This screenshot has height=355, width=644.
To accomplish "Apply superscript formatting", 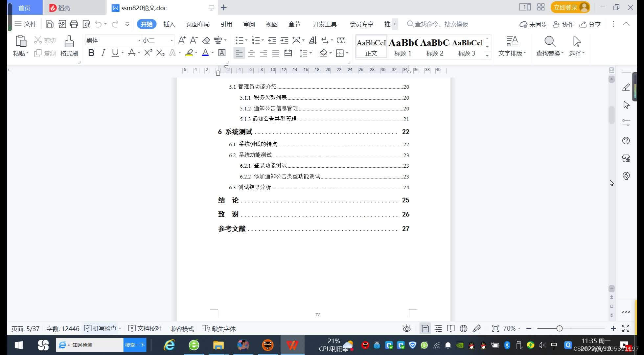I will [x=148, y=53].
